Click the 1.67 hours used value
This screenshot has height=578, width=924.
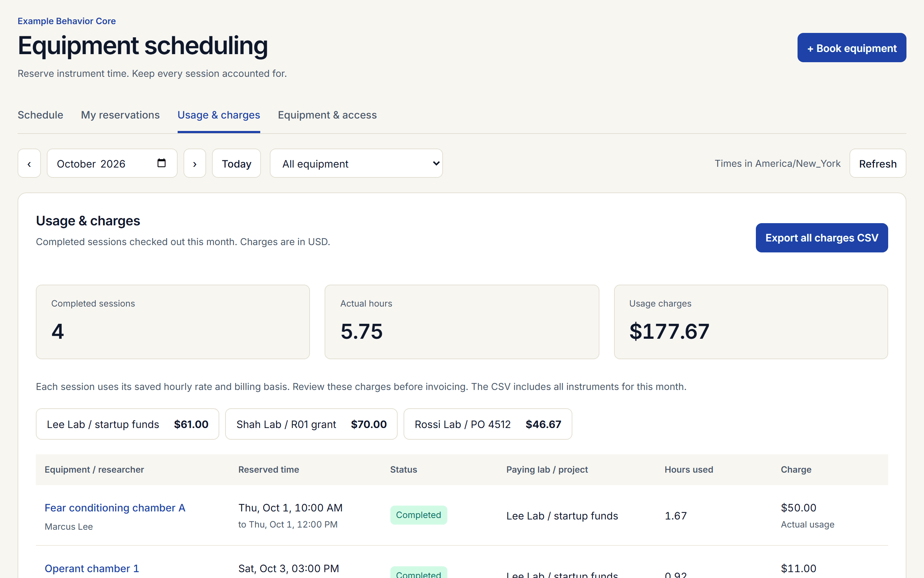pyautogui.click(x=675, y=516)
